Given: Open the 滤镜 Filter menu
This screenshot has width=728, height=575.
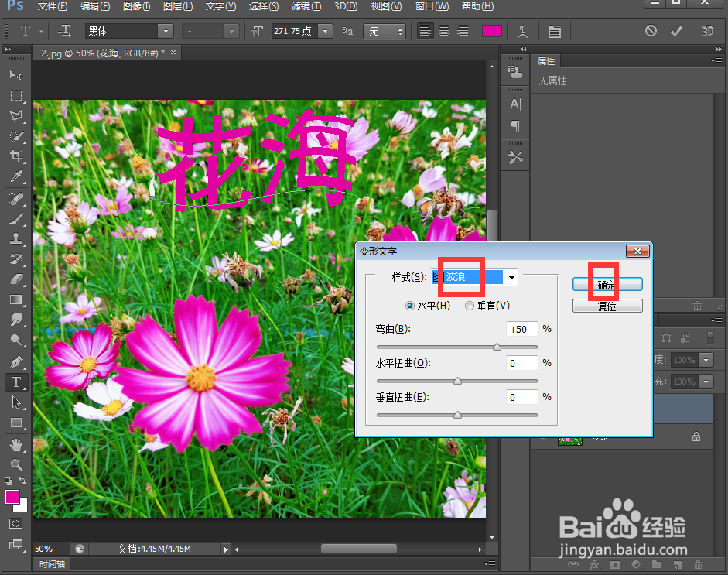Looking at the screenshot, I should [306, 6].
